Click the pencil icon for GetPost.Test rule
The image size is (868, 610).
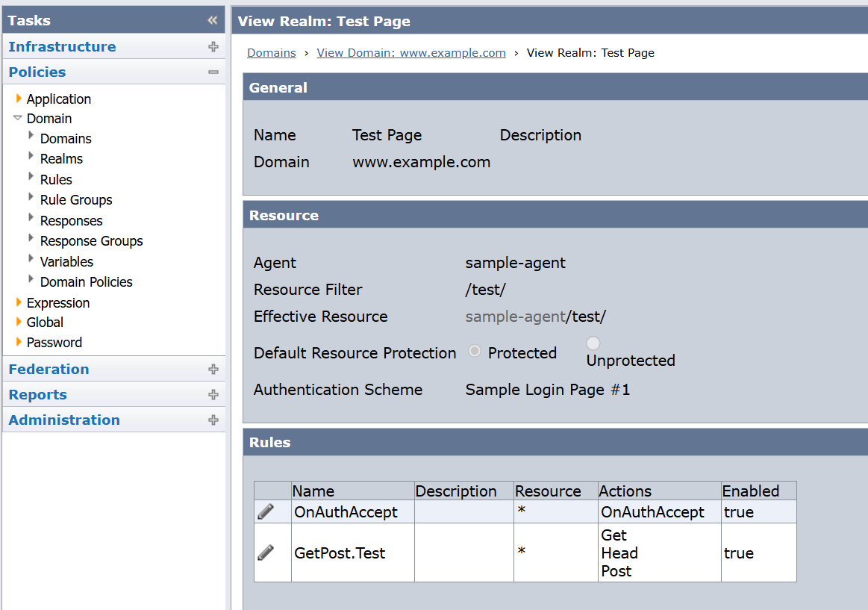tap(266, 553)
